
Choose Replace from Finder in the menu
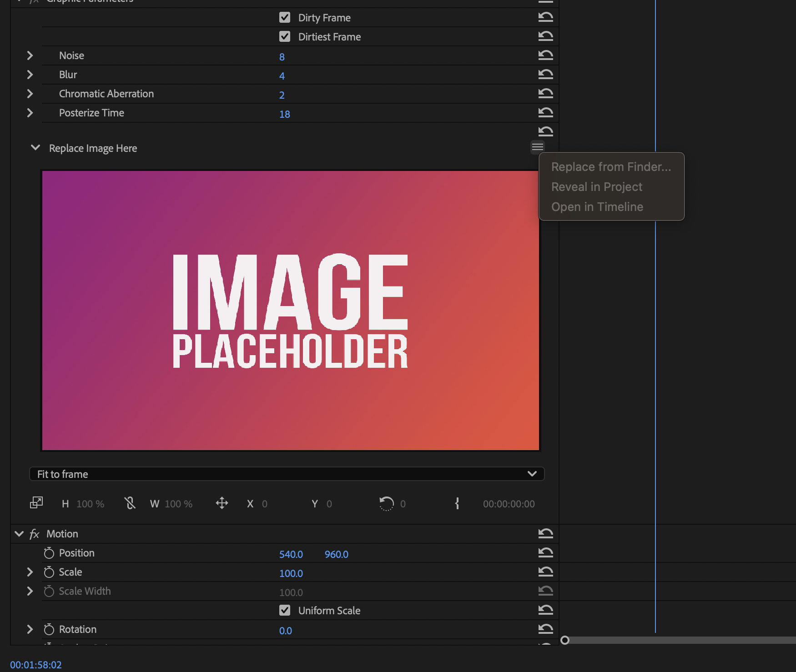tap(611, 166)
